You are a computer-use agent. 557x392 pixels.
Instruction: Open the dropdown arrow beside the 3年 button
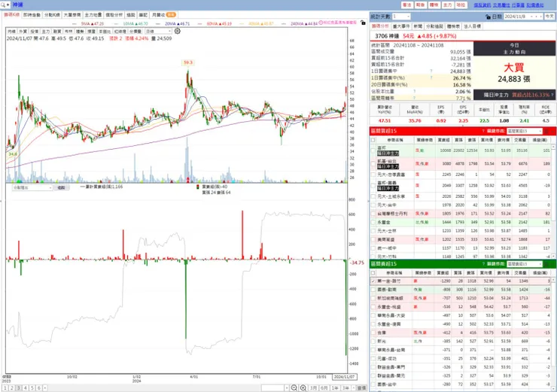point(354,388)
